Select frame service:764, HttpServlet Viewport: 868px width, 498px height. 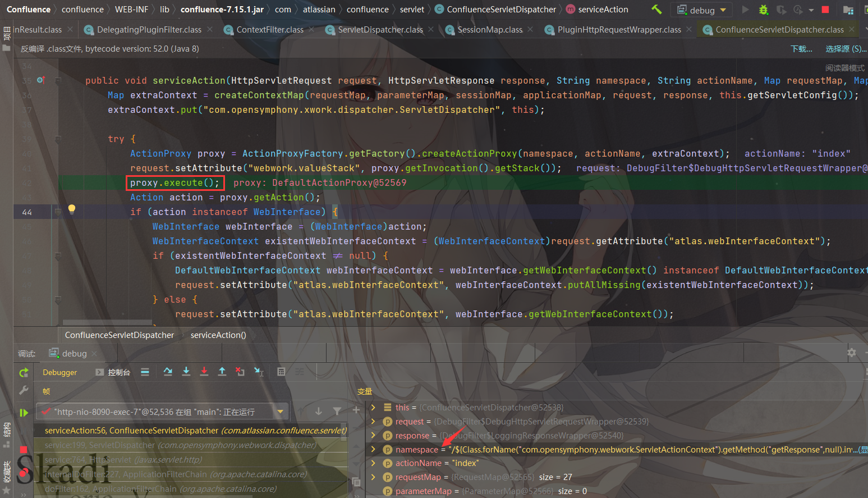click(191, 460)
